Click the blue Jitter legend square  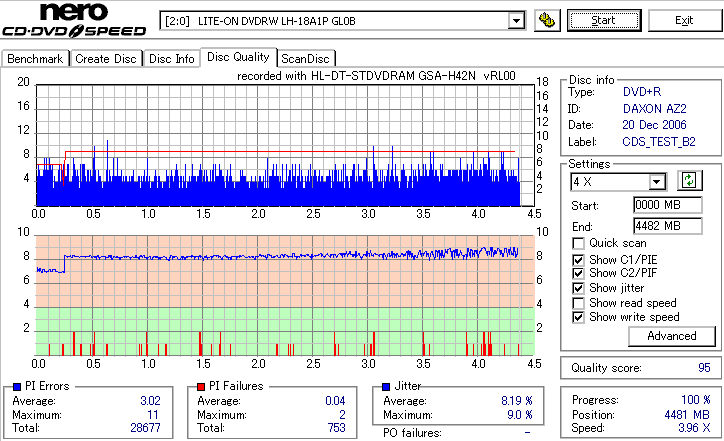click(x=386, y=387)
